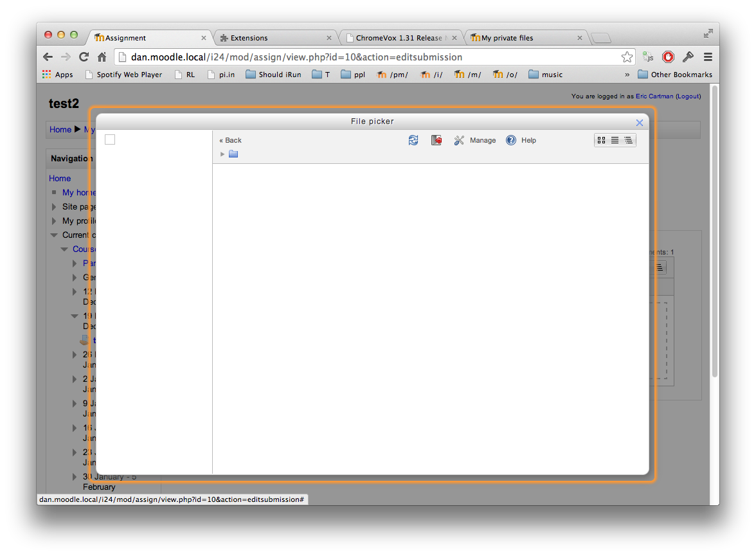Switch to icon grid view
The image size is (756, 556).
[601, 140]
